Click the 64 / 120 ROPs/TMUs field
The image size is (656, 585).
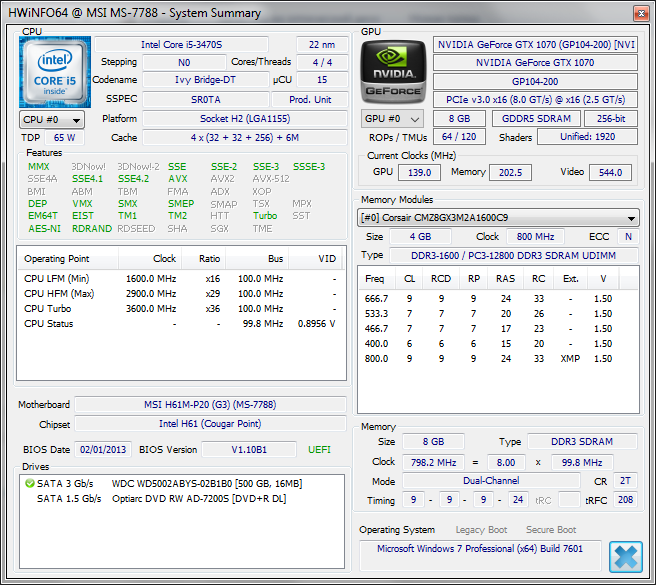(x=459, y=137)
